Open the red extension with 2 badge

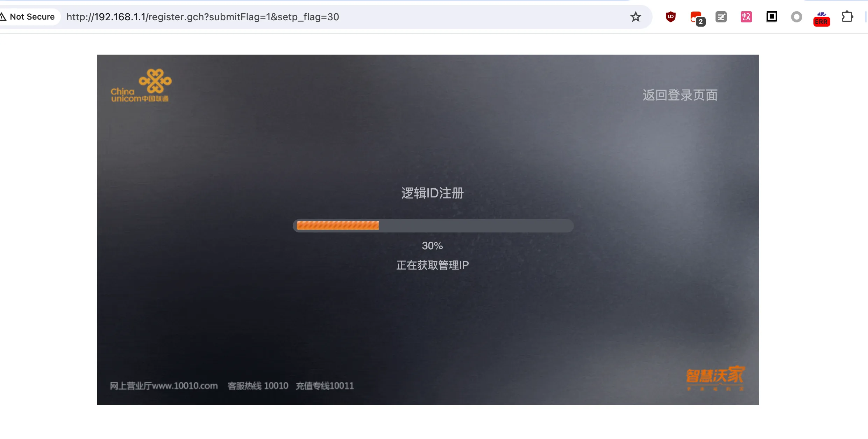point(696,18)
